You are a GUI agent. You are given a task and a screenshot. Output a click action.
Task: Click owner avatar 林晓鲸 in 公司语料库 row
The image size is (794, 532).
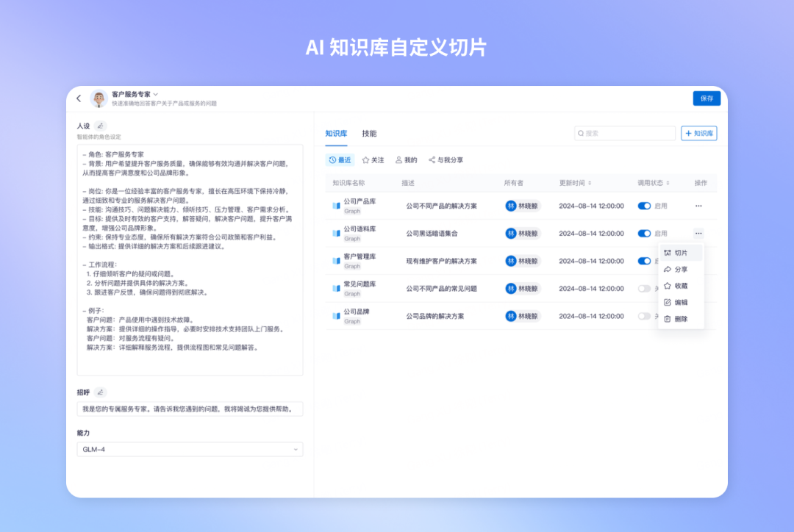[511, 234]
